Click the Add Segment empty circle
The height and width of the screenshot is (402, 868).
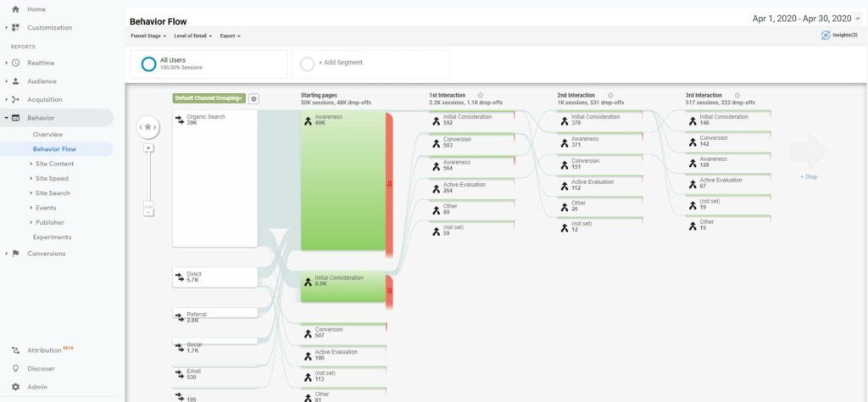[x=307, y=64]
